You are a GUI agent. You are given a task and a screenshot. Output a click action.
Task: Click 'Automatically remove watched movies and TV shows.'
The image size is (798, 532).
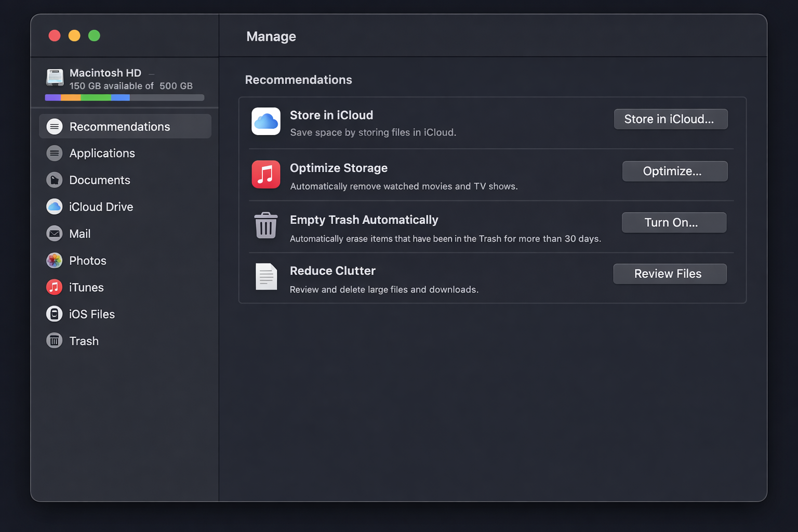coord(404,186)
